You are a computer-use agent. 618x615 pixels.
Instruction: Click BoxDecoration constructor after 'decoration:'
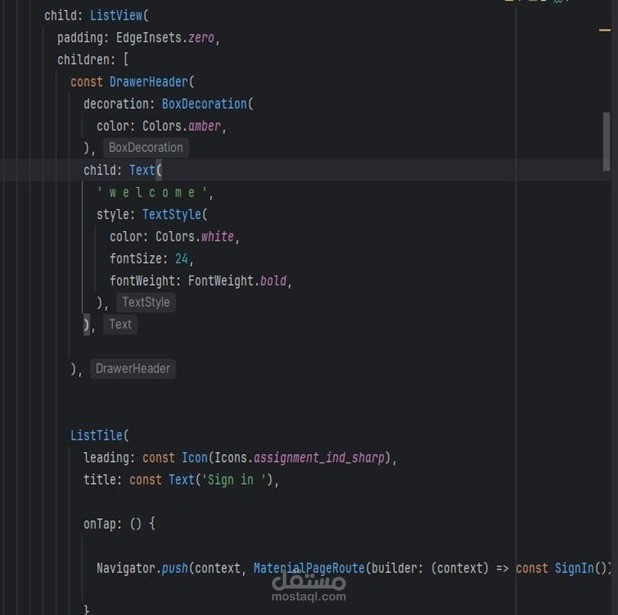tap(204, 104)
